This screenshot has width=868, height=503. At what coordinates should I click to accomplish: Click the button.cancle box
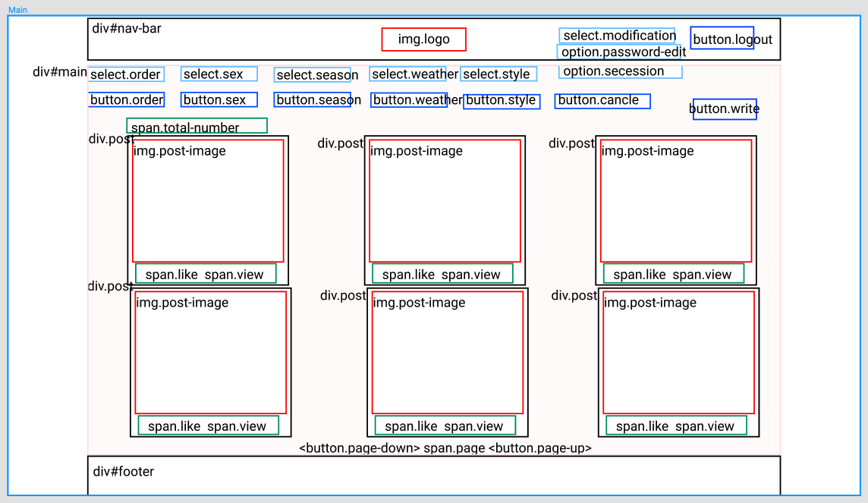coord(602,101)
